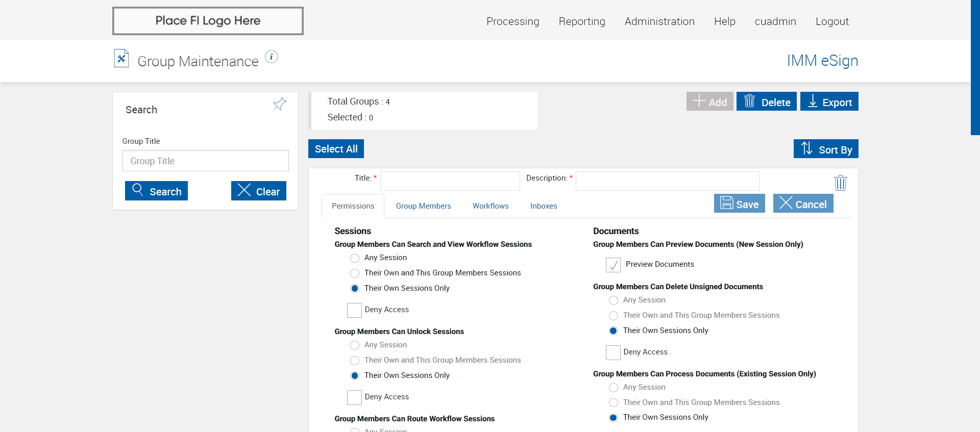Click the info icon beside Group Maintenance
This screenshot has width=980, height=432.
tap(272, 57)
